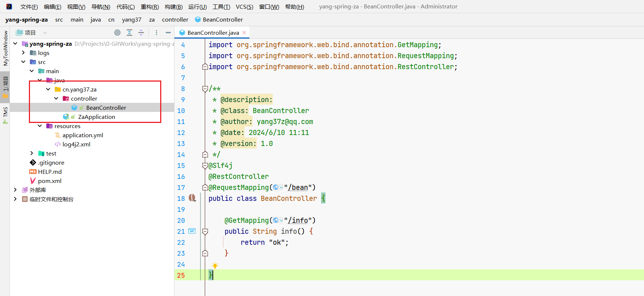This screenshot has height=296, width=644.
Task: Expand the 外部库 node
Action: [x=15, y=190]
